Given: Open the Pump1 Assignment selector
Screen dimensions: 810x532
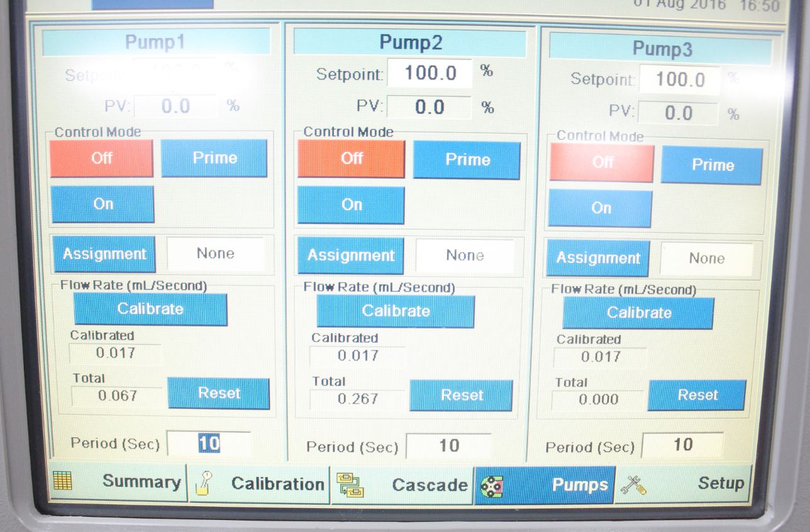Looking at the screenshot, I should tap(104, 254).
